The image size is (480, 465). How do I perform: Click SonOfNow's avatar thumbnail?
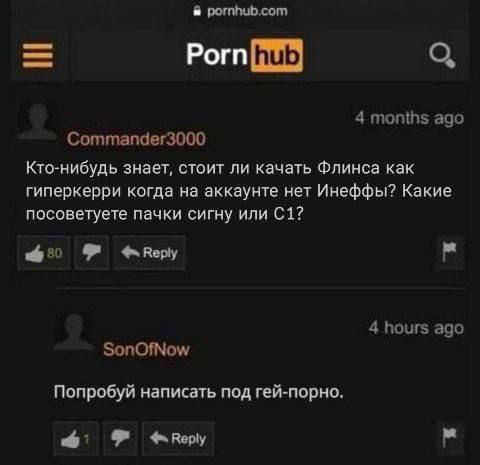point(74,332)
